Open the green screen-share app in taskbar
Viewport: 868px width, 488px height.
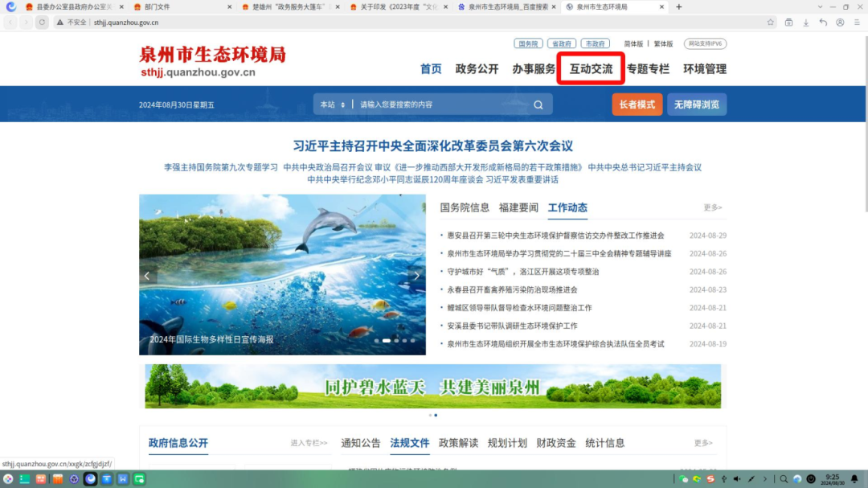(140, 479)
